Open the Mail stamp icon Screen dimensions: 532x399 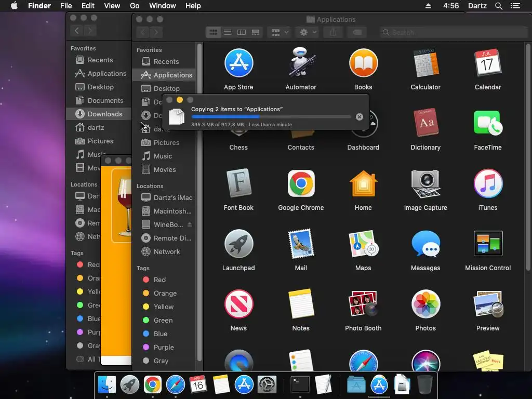coord(301,244)
